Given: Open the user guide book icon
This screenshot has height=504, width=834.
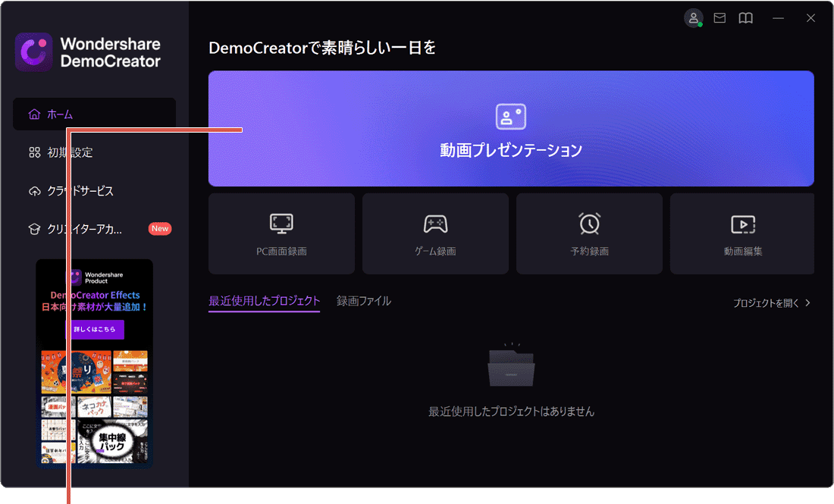Looking at the screenshot, I should [745, 17].
